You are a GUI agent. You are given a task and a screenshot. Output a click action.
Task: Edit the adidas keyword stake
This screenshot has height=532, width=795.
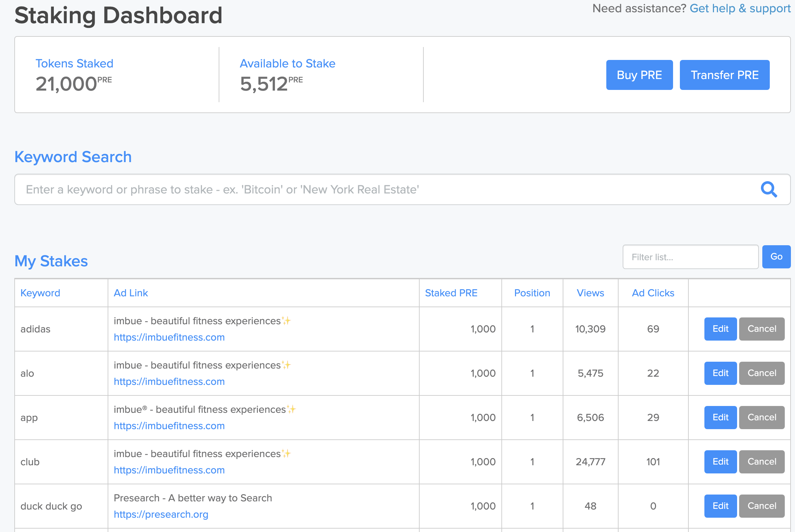(720, 329)
